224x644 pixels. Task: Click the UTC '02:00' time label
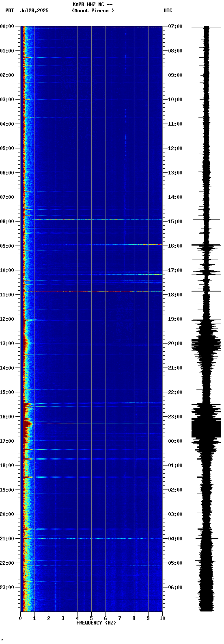(175, 490)
